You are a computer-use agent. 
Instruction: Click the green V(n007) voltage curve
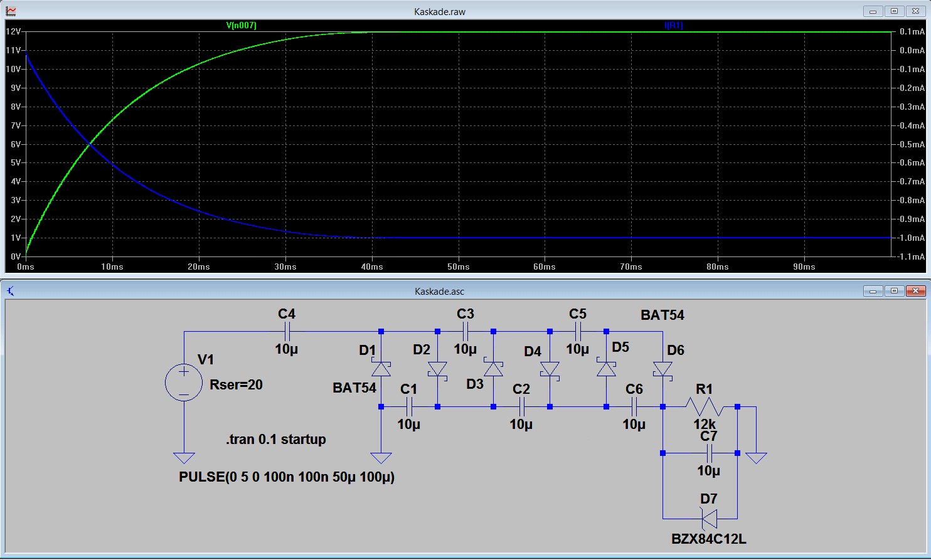tap(112, 118)
